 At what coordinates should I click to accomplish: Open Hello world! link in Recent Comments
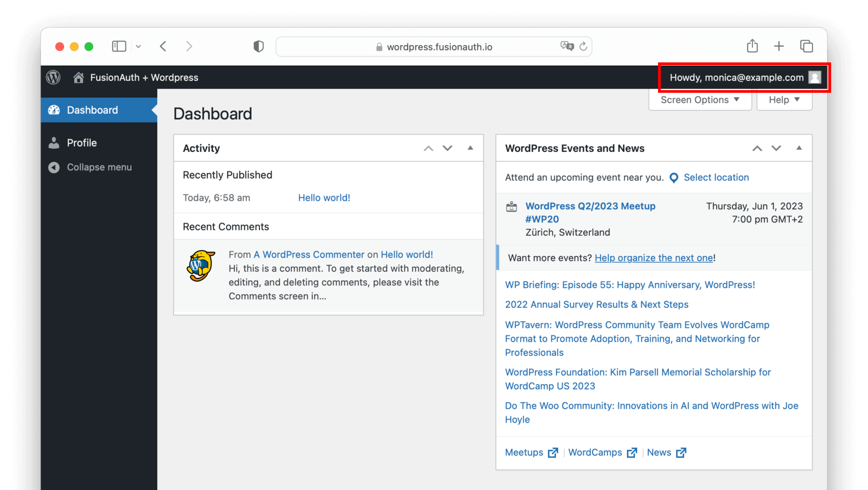(x=407, y=254)
